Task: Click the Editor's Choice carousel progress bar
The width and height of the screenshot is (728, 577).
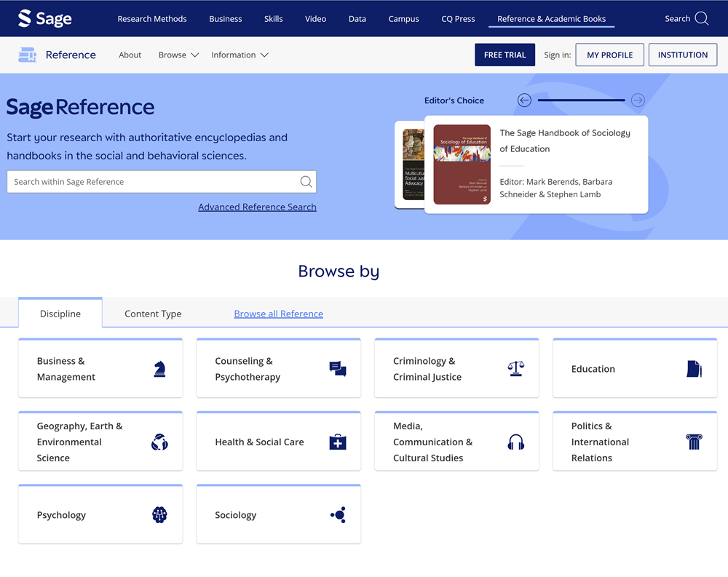Action: coord(581,100)
